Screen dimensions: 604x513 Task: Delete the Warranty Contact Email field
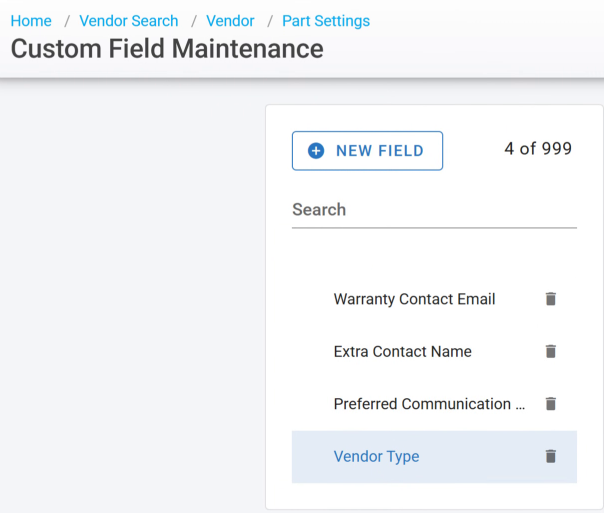(550, 299)
